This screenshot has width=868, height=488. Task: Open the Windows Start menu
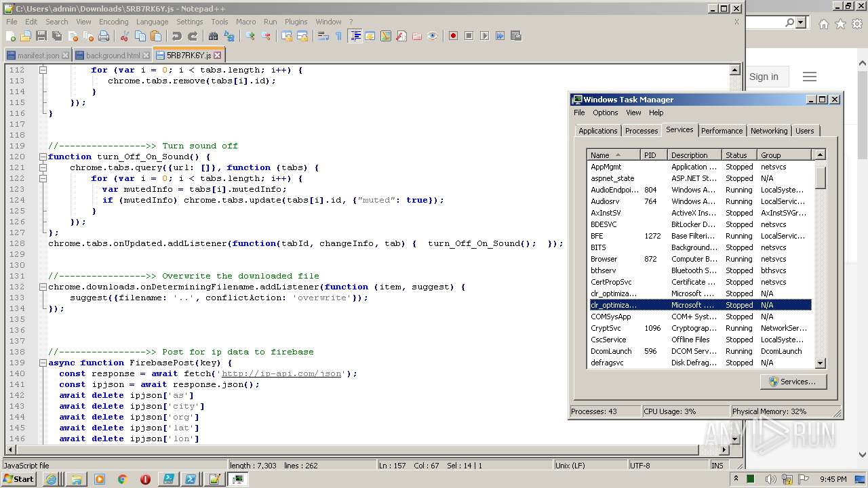[19, 479]
